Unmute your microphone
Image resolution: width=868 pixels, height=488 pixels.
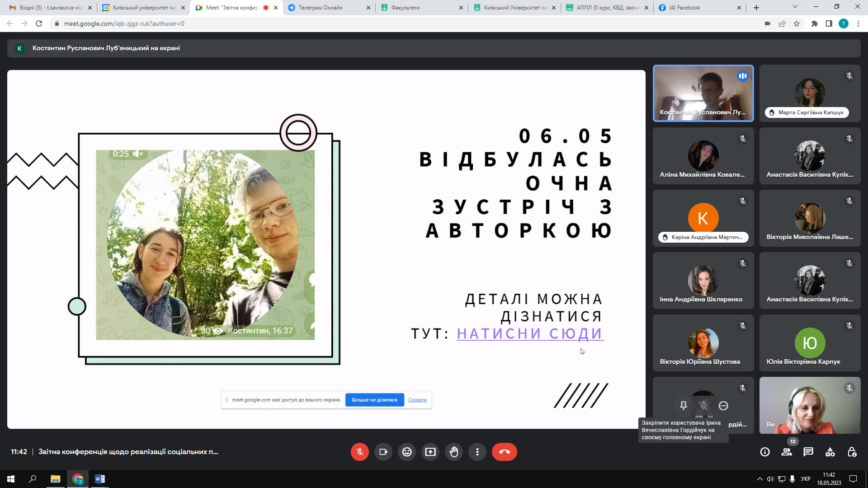360,452
